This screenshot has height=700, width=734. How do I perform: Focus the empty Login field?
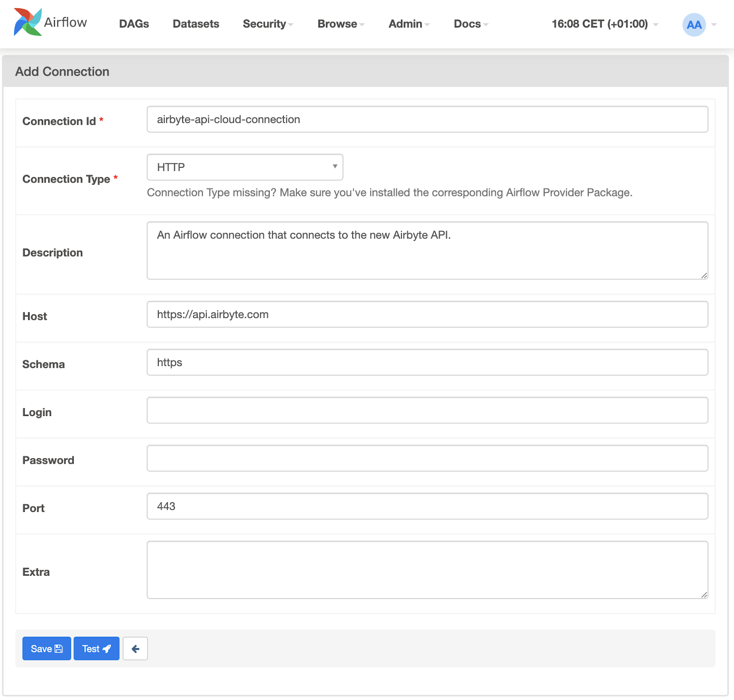(x=428, y=410)
